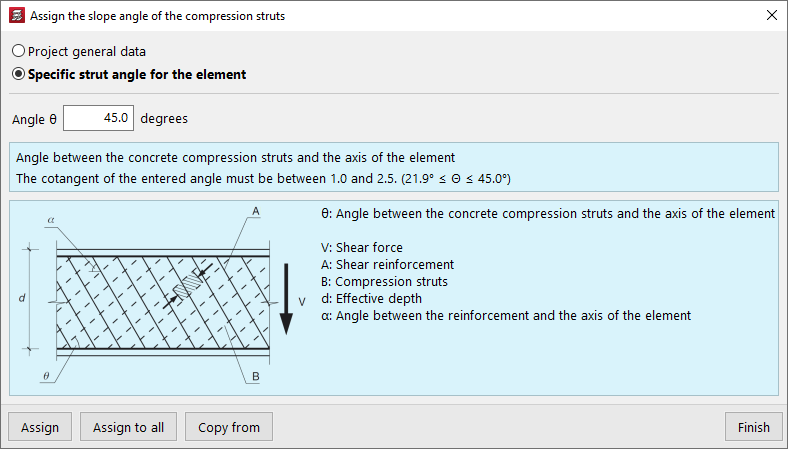Click the A label in the beam diagram

tap(256, 211)
